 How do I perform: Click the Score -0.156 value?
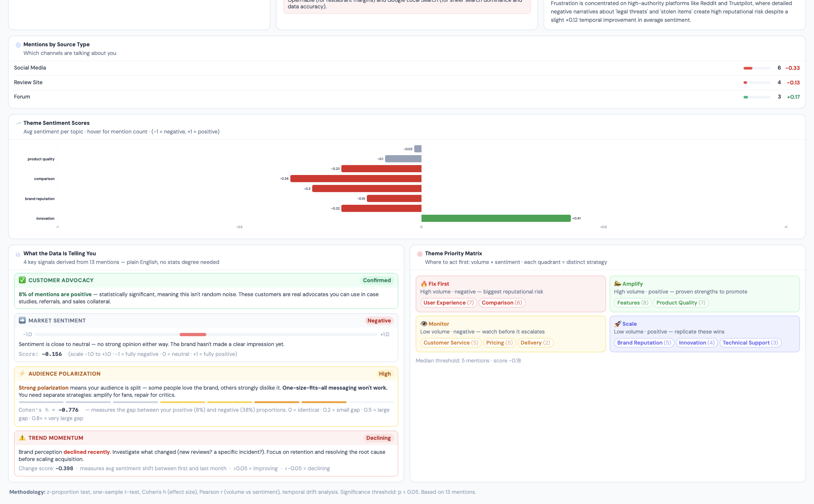click(x=52, y=354)
